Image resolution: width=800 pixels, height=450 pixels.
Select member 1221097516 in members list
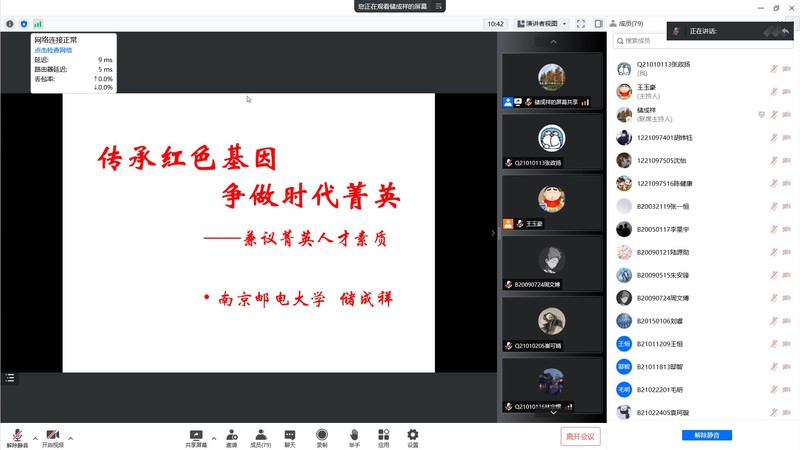pos(703,183)
